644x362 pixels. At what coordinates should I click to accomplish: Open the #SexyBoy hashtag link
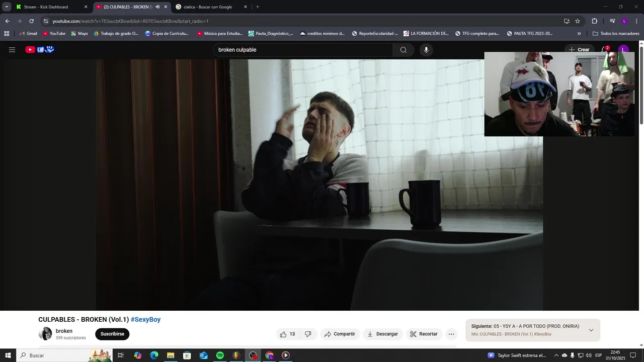[145, 319]
